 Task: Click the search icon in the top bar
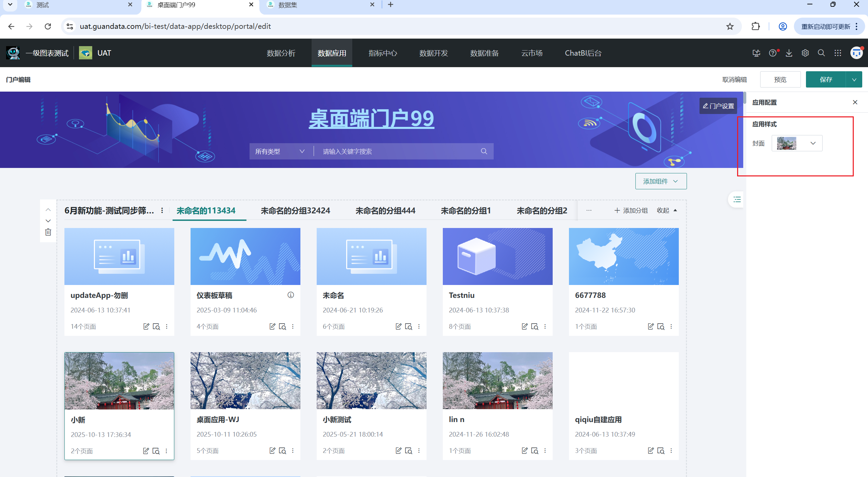tap(821, 53)
